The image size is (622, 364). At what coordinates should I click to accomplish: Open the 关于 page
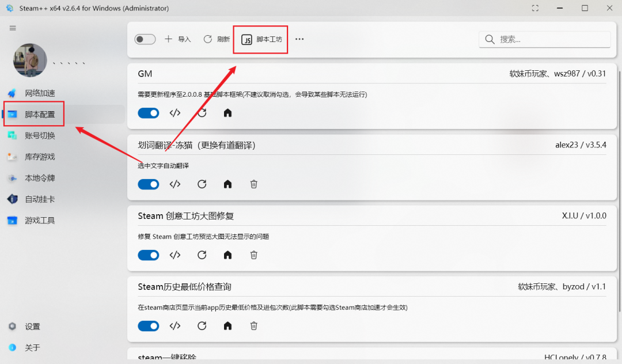[32, 348]
